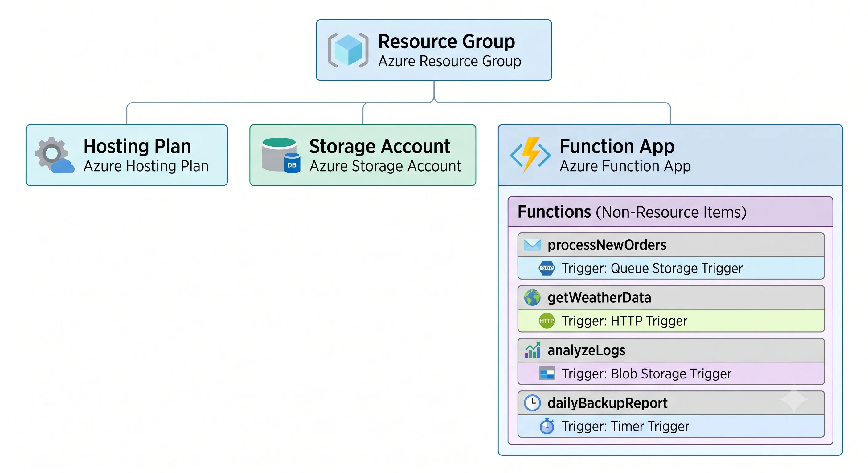868x473 pixels.
Task: Click the envelope icon beside processNewOrders
Action: pos(532,245)
